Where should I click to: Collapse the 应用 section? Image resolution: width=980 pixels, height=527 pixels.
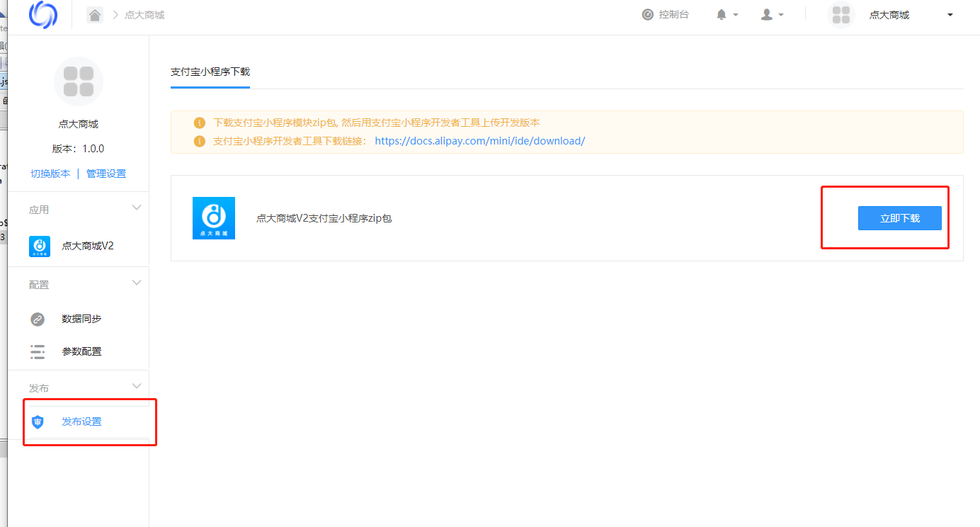coord(137,208)
